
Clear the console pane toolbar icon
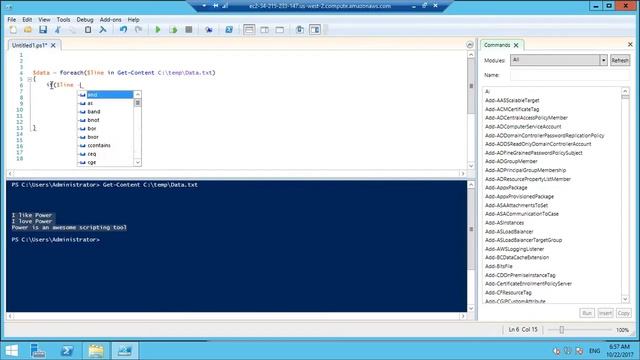(103, 29)
